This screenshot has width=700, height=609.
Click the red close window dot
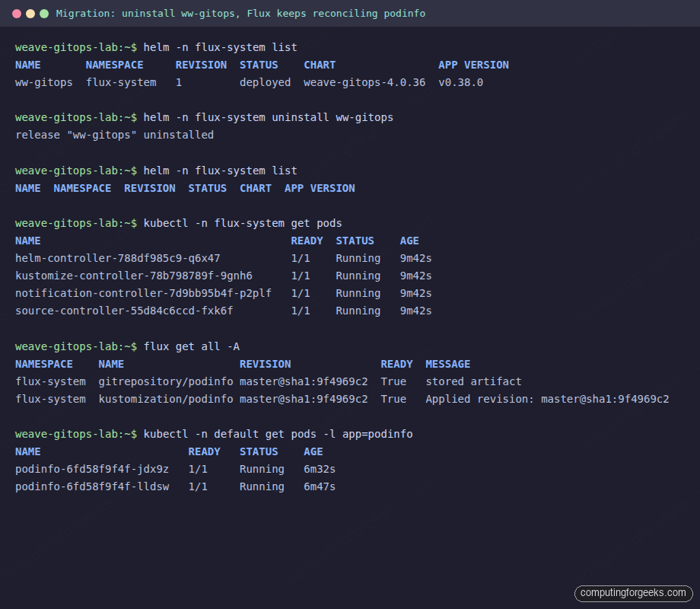point(17,14)
